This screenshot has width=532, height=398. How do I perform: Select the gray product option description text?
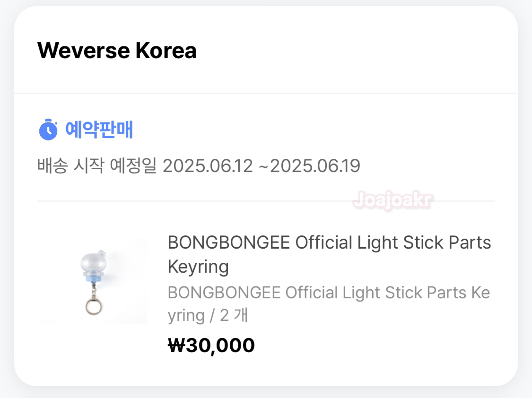[x=329, y=293]
